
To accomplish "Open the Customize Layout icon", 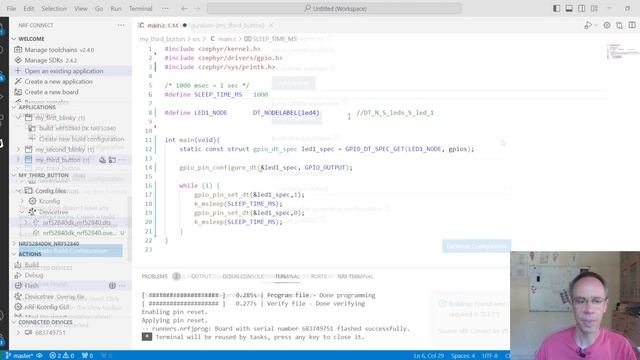I will tap(594, 9).
